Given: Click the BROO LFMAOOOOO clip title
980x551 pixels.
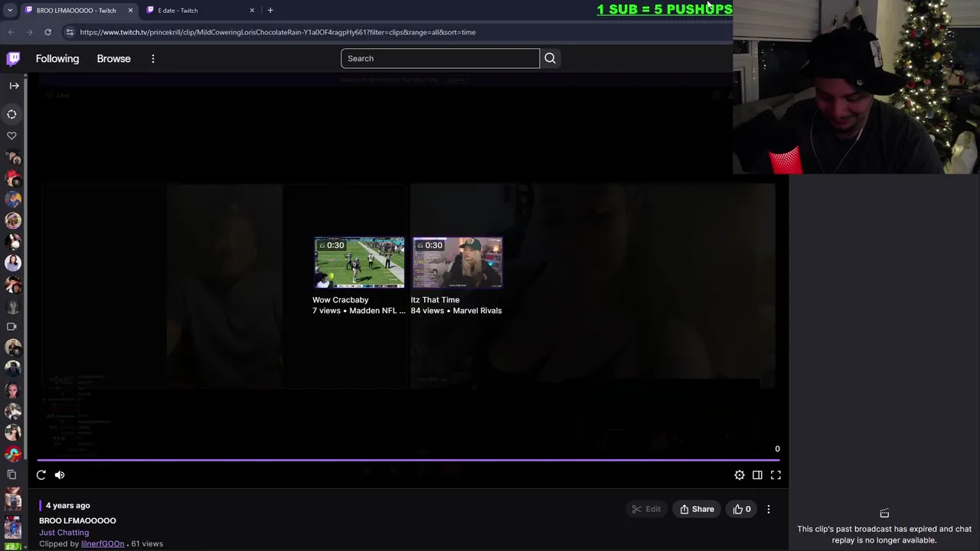Looking at the screenshot, I should click(78, 521).
